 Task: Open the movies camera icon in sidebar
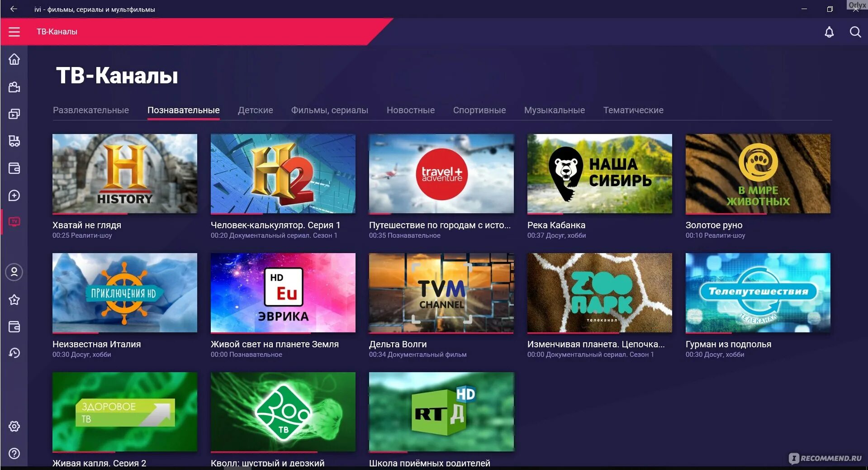click(14, 87)
